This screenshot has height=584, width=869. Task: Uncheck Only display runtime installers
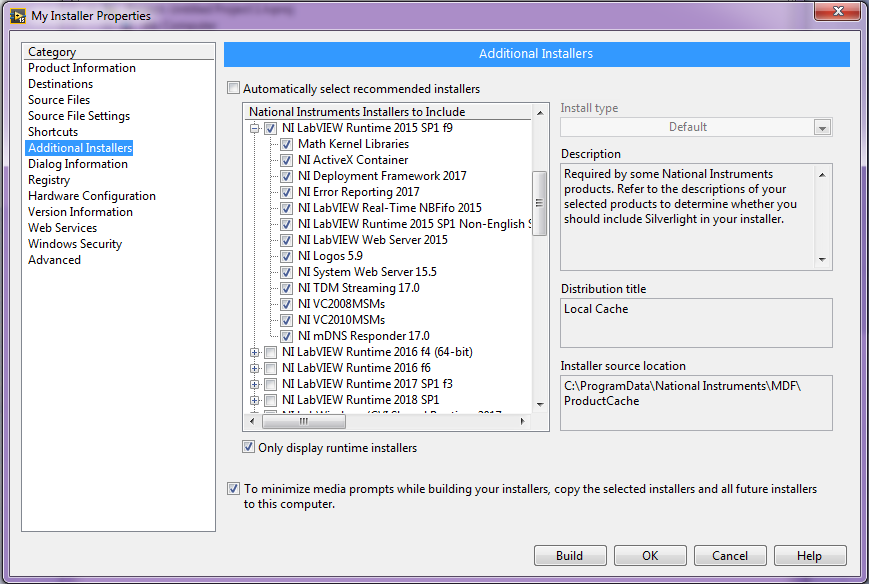pyautogui.click(x=248, y=447)
